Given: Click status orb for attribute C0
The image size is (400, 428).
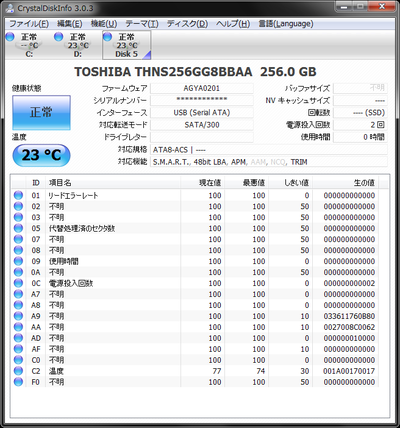Looking at the screenshot, I should [18, 360].
